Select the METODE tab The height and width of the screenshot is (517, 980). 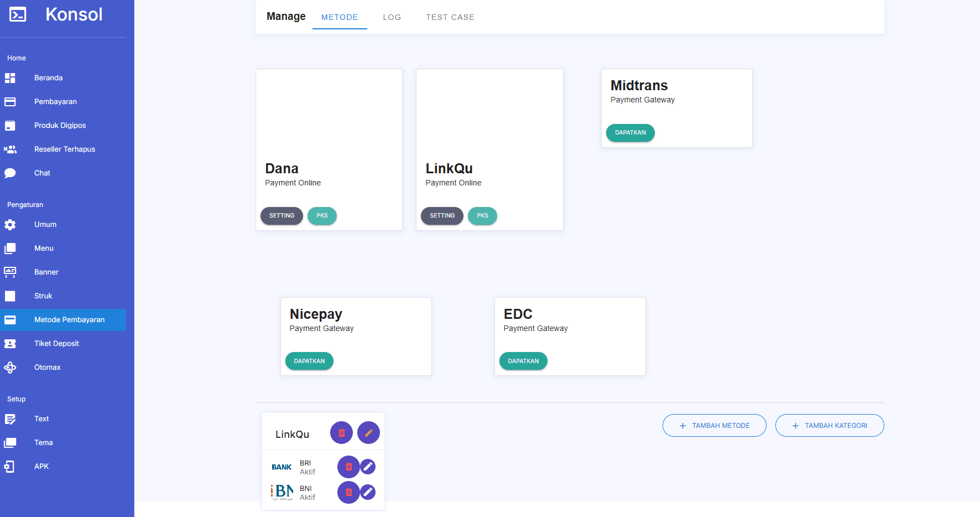click(x=340, y=17)
